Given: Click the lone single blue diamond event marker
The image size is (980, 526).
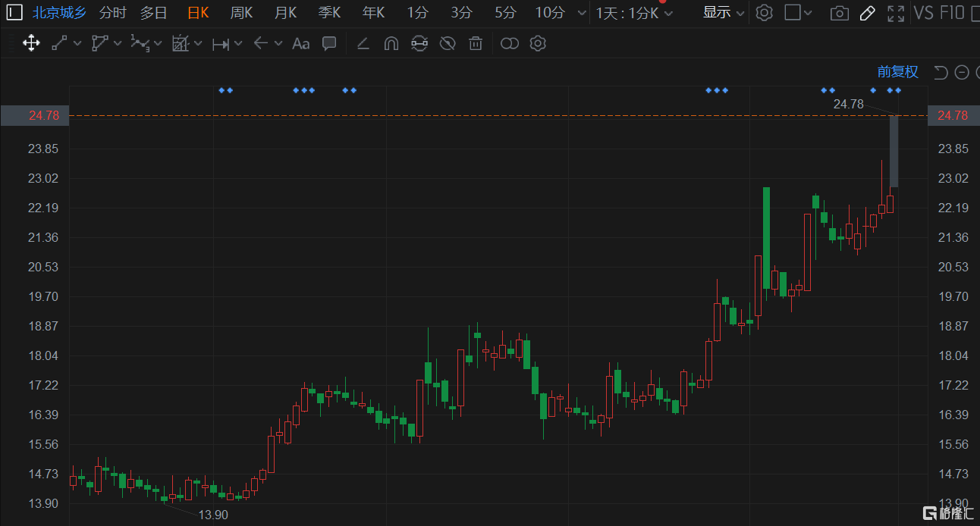Looking at the screenshot, I should click(x=873, y=90).
